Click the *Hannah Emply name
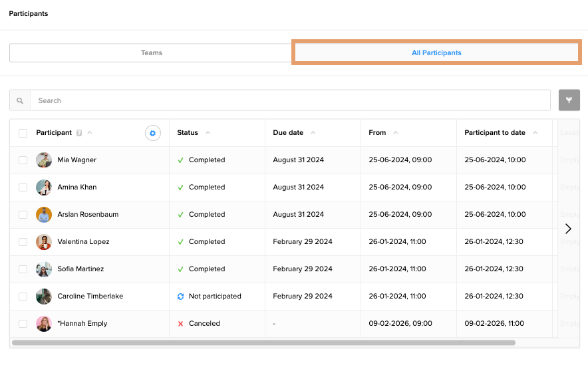Screen dimensions: 588x365 pyautogui.click(x=82, y=324)
